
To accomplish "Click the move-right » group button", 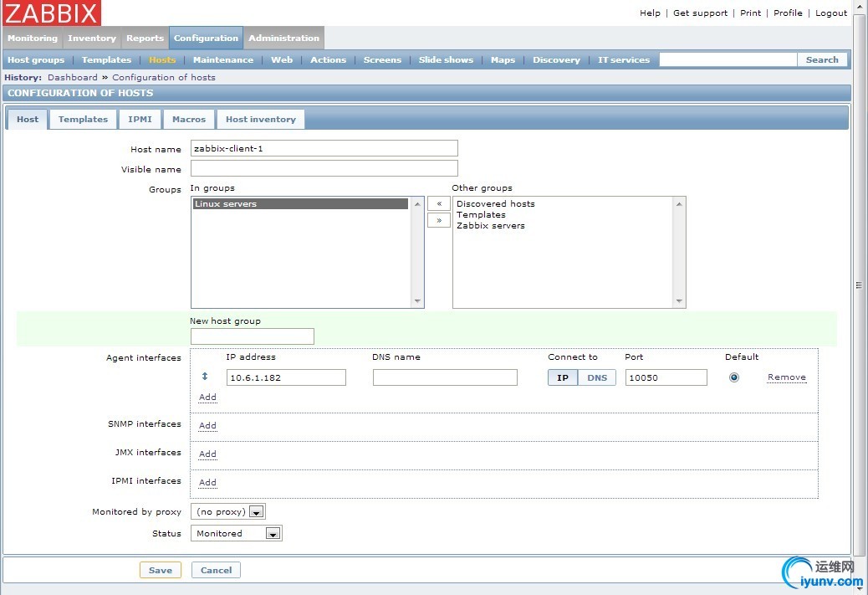I will point(438,220).
